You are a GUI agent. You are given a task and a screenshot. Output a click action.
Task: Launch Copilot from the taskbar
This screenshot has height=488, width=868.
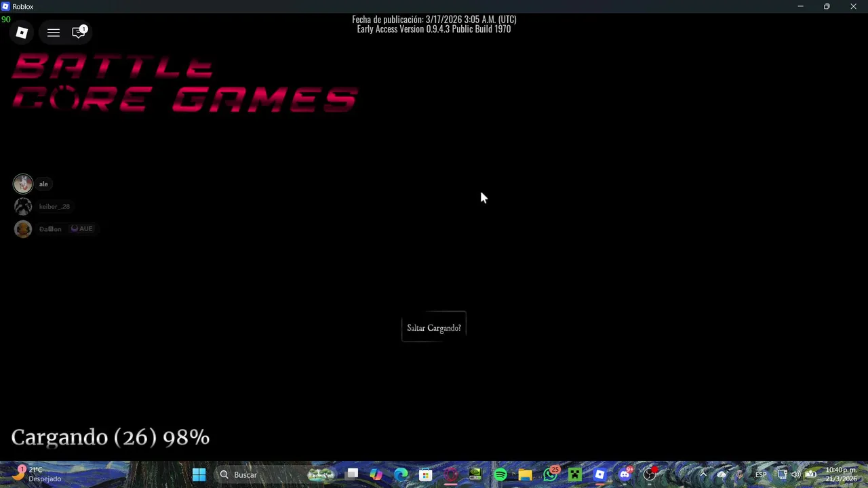(x=376, y=474)
